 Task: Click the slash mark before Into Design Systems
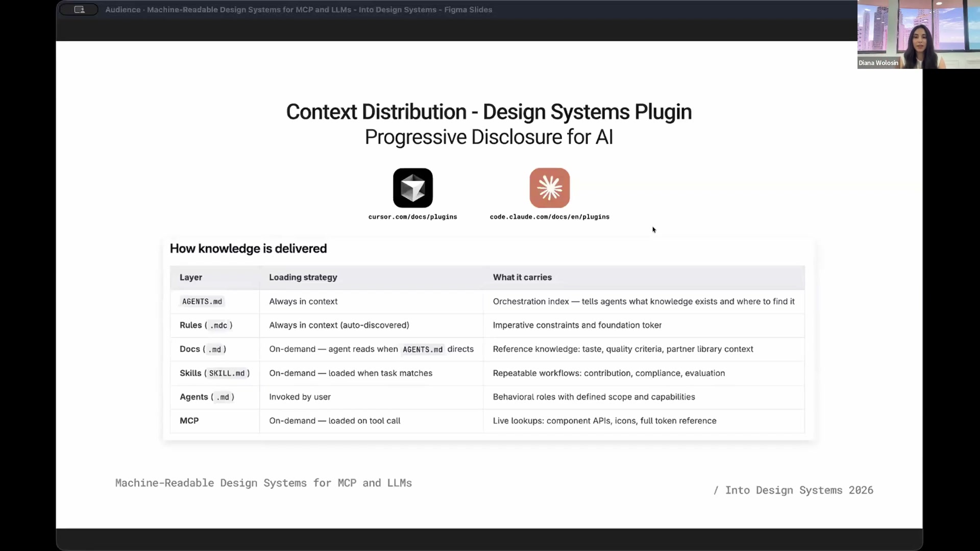(717, 490)
